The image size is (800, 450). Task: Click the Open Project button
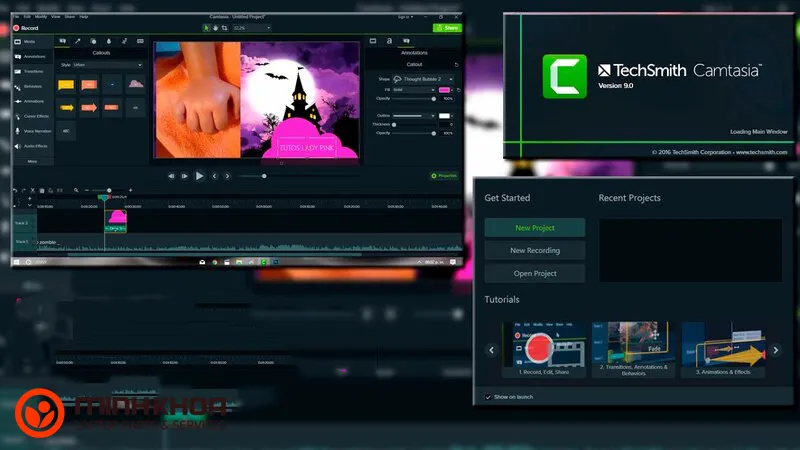tap(535, 273)
